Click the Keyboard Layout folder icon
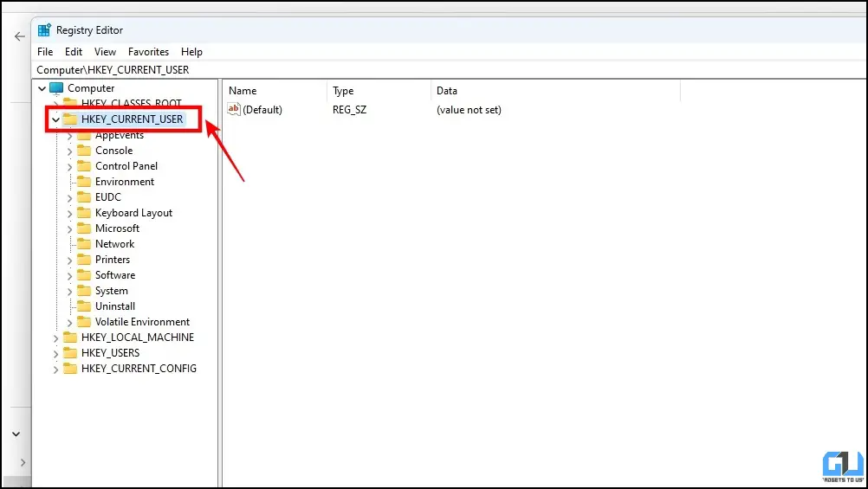Screen dimensions: 868x489 (83, 212)
